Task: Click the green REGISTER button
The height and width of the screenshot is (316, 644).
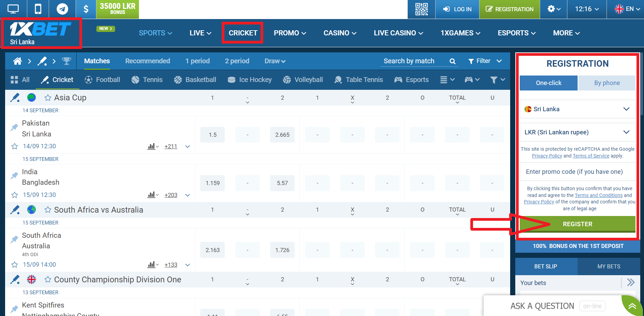Action: click(577, 224)
